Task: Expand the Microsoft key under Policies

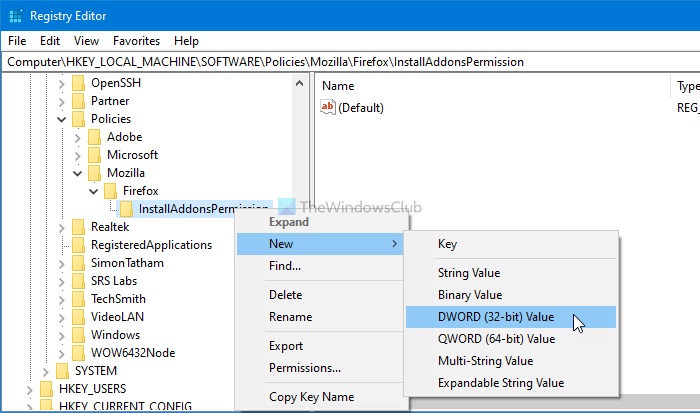Action: point(78,156)
